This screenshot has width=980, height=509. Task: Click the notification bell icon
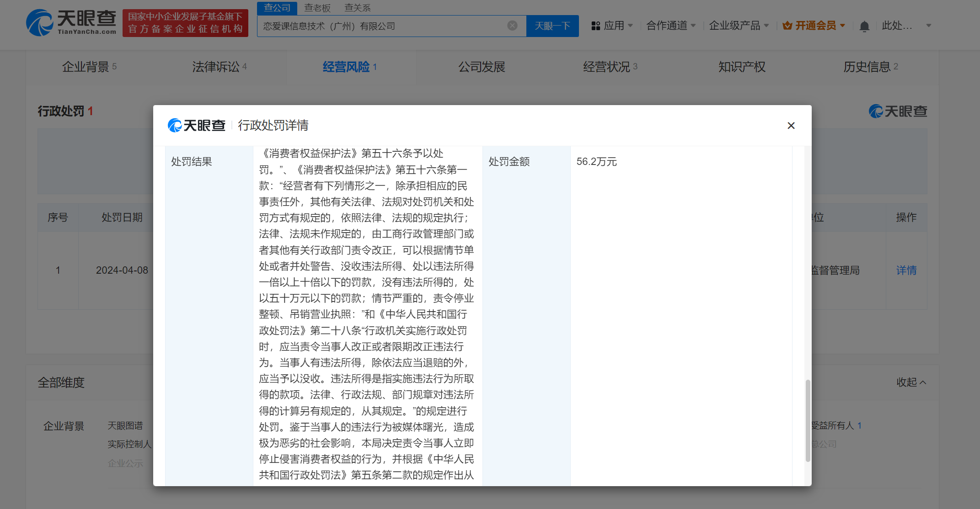864,26
